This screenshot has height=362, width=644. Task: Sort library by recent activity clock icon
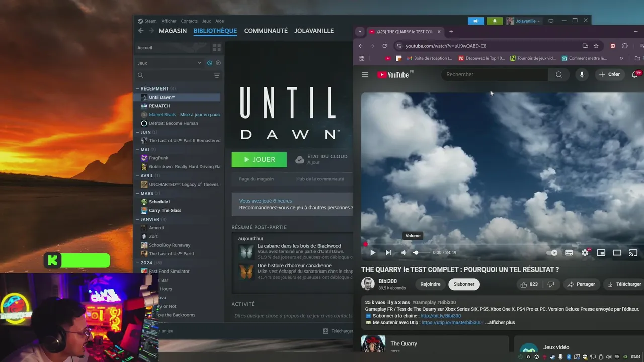(210, 63)
